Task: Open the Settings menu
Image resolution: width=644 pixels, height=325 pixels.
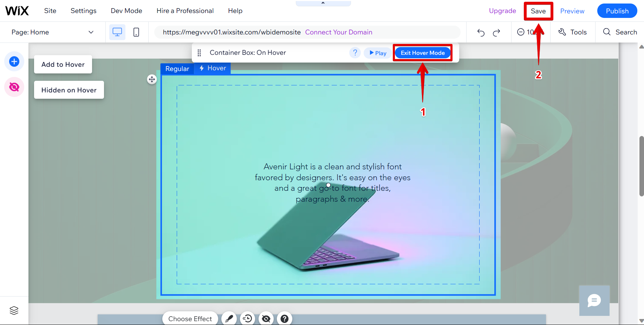Action: 84,11
